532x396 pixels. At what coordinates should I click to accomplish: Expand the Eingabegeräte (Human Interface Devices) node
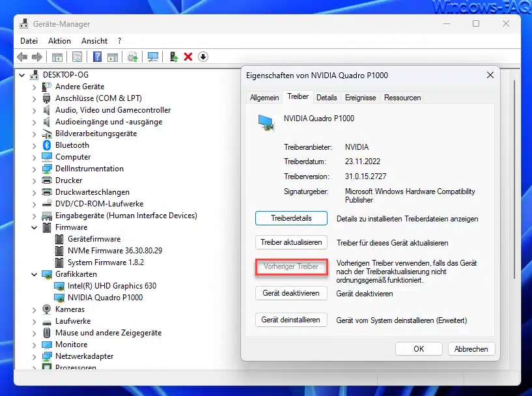34,216
